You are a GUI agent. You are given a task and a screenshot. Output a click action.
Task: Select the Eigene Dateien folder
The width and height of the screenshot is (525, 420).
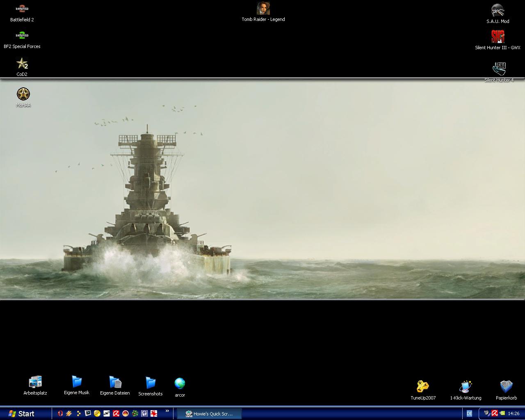[x=115, y=386]
